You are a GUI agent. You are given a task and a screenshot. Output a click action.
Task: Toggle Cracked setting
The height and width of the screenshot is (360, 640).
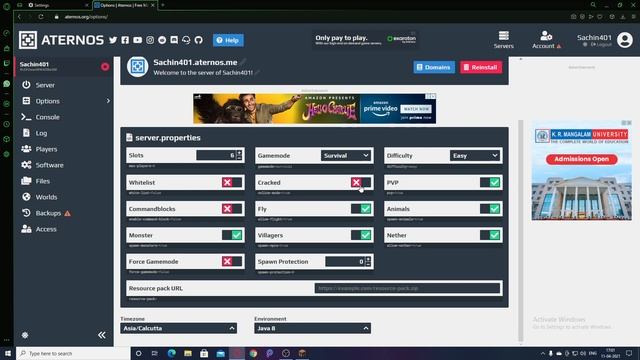(361, 182)
